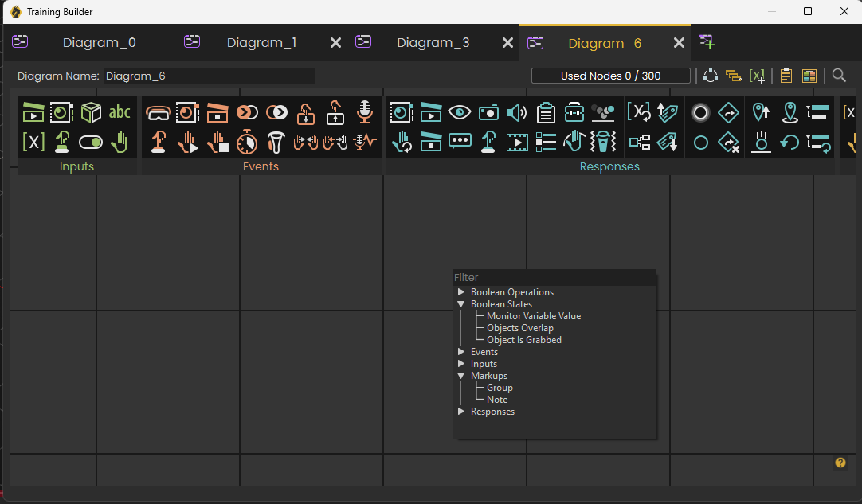Click the camera snapshot response icon
Screen dimensions: 862x504
point(488,113)
